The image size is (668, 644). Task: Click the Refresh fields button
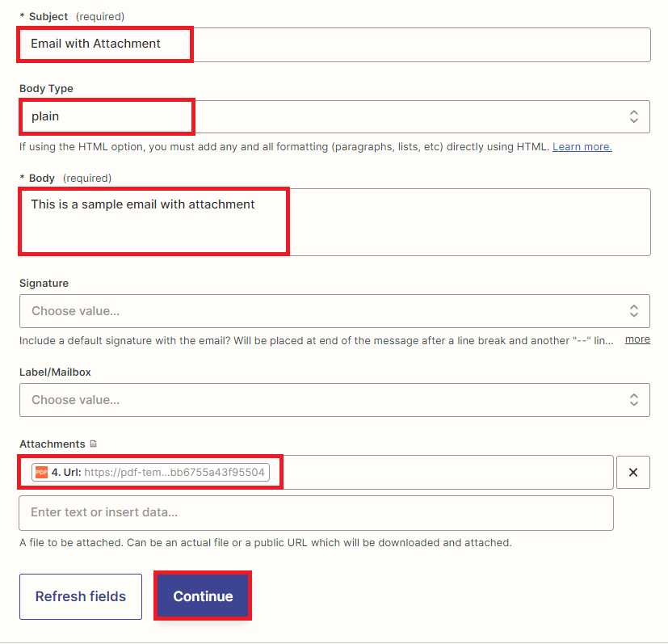pos(80,596)
